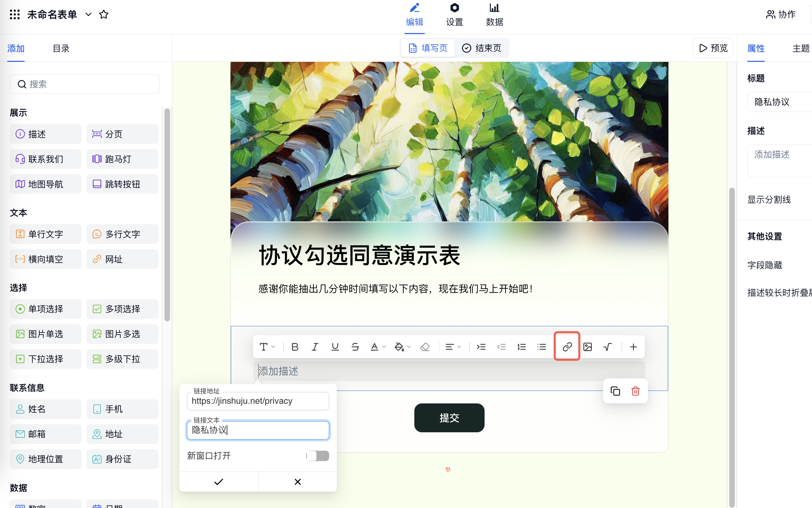Add a 单行文字 field
Screen dimensions: 812x508
pos(46,234)
